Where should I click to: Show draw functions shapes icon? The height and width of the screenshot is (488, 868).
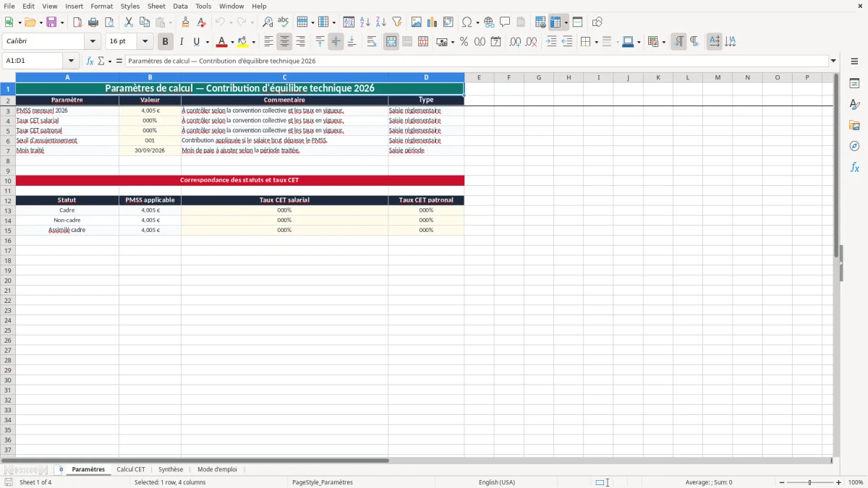click(x=597, y=22)
